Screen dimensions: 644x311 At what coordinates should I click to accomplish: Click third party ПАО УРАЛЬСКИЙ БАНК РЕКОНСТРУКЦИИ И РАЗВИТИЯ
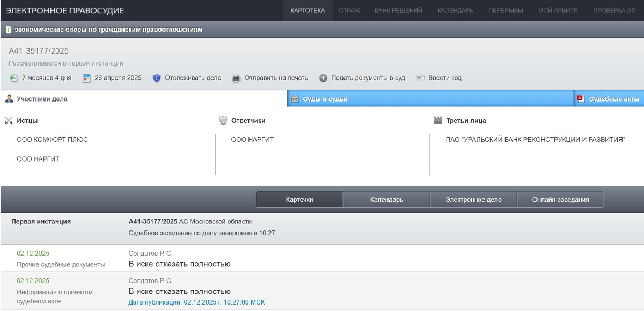click(536, 140)
